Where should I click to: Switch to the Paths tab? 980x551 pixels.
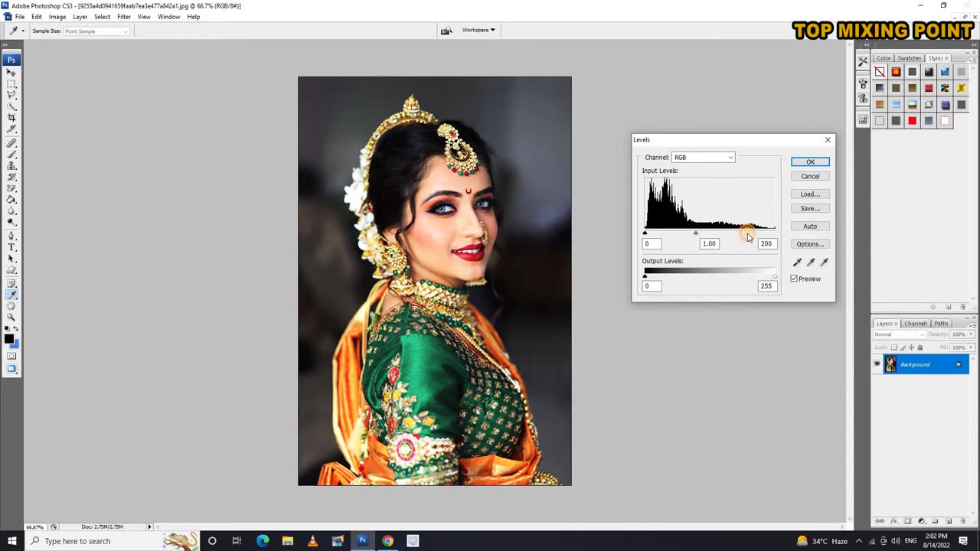point(941,324)
